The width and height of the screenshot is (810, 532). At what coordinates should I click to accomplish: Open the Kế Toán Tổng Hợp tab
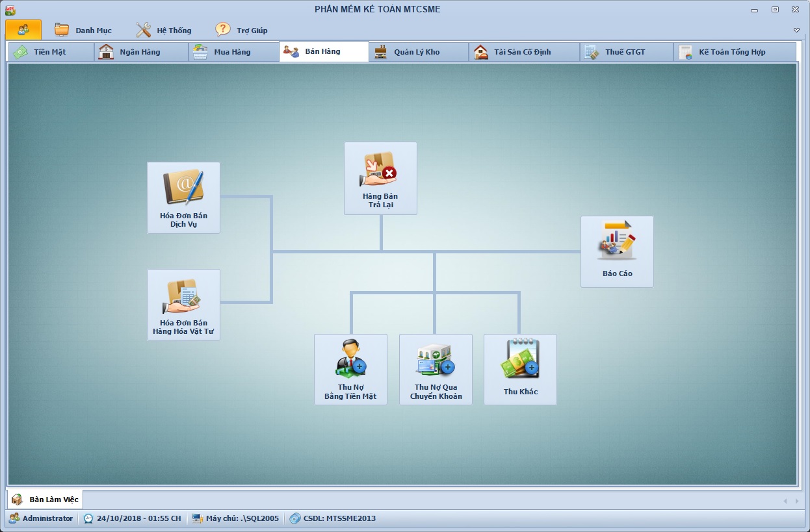[x=731, y=52]
